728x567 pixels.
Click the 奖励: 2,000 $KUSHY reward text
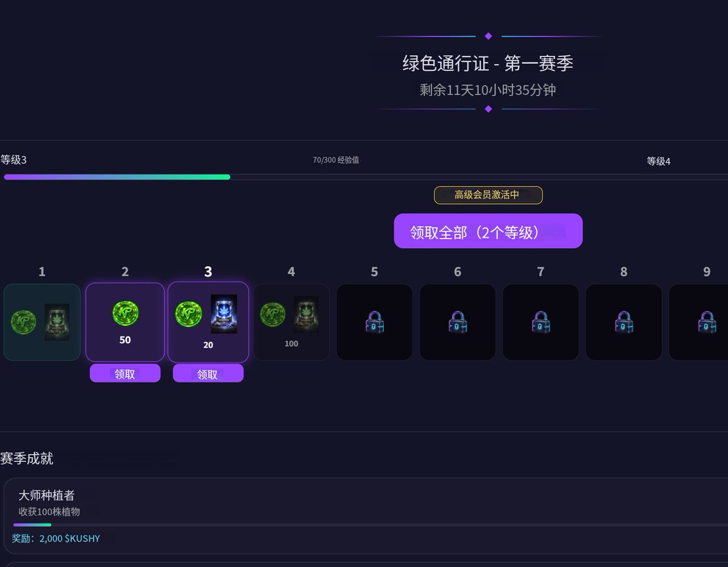[x=56, y=538]
